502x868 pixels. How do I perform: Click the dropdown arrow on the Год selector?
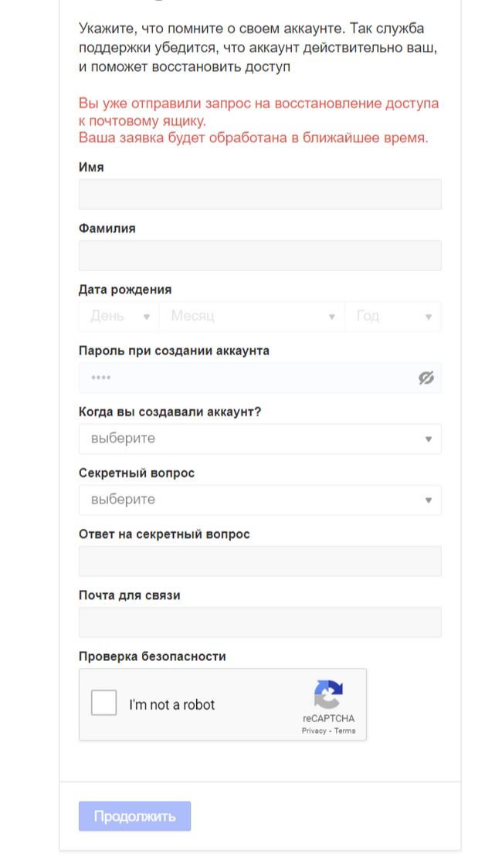pyautogui.click(x=430, y=316)
